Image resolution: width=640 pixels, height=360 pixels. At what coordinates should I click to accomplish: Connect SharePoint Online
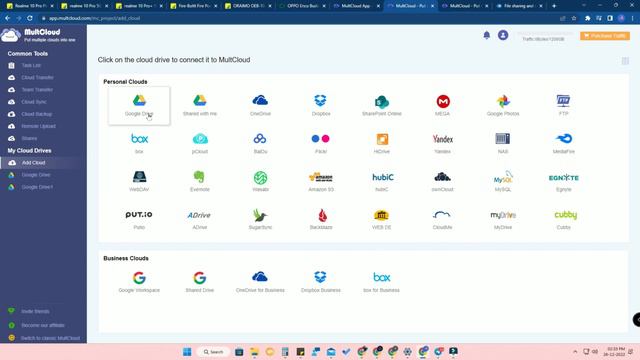(x=382, y=105)
